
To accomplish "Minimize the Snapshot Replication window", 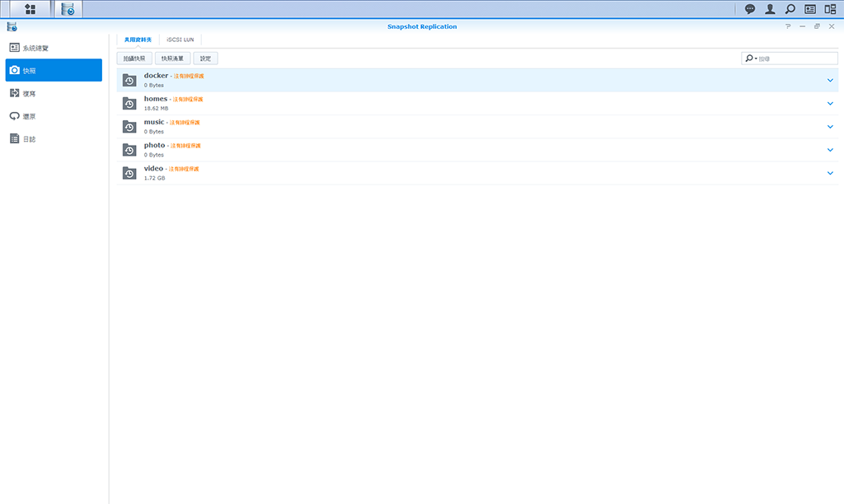I will point(803,26).
